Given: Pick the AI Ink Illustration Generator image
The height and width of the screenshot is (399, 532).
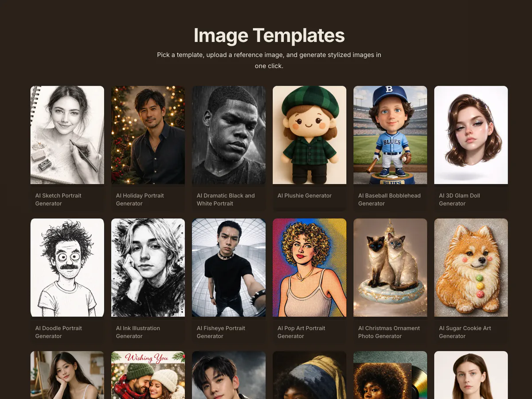Looking at the screenshot, I should [x=148, y=268].
